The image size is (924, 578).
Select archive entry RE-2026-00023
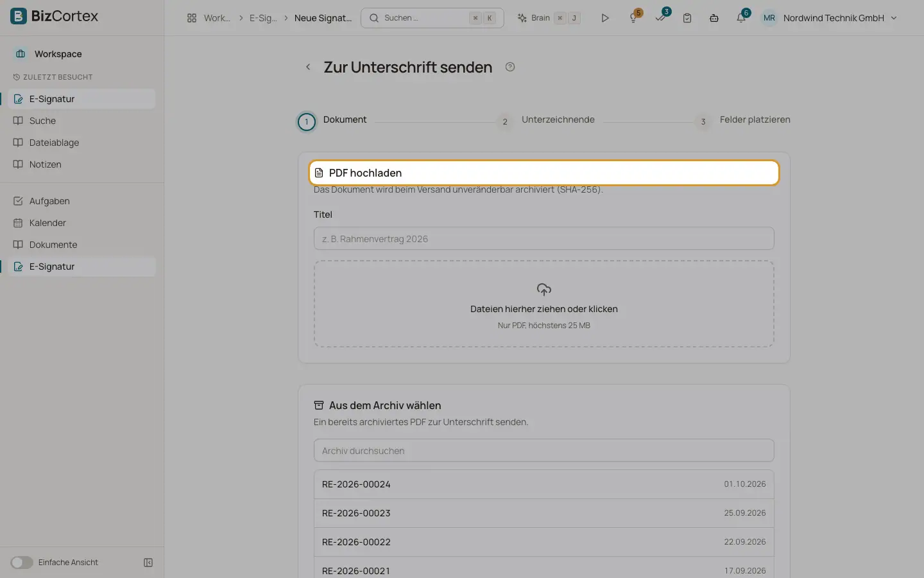pos(544,513)
